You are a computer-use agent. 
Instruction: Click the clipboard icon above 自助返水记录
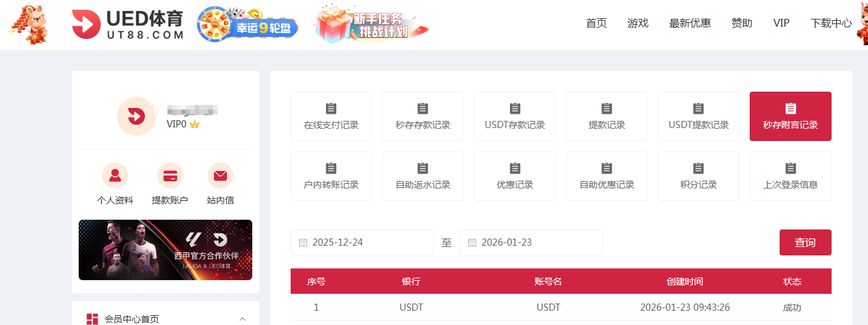click(423, 168)
